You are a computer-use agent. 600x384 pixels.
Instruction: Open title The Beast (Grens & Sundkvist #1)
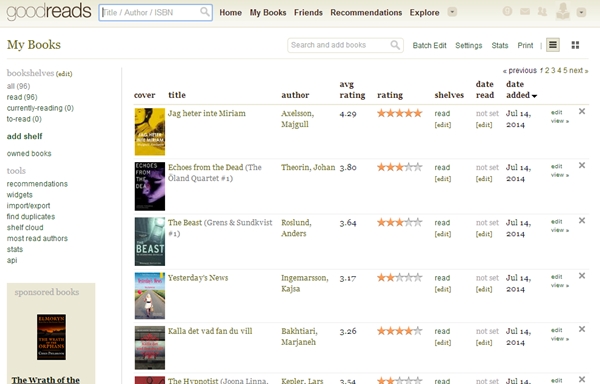click(x=220, y=228)
